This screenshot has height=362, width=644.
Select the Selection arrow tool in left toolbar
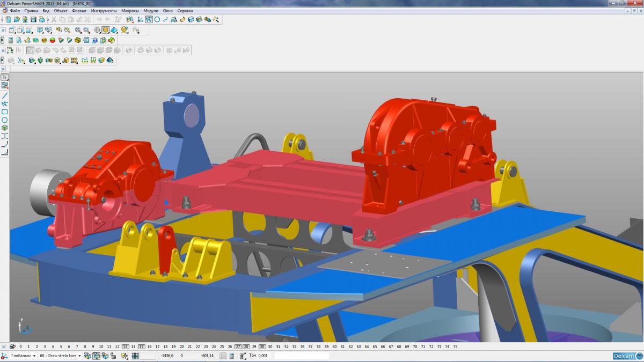point(5,77)
